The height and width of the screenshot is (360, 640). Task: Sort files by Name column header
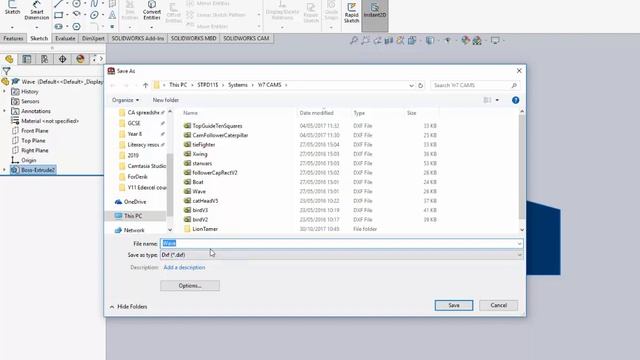(x=191, y=113)
